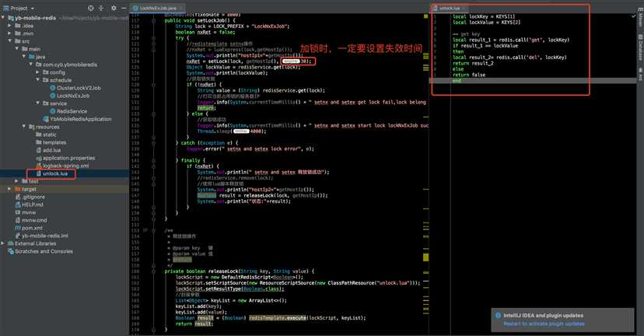
Task: Click the locate-in-project target icon
Action: point(91,8)
